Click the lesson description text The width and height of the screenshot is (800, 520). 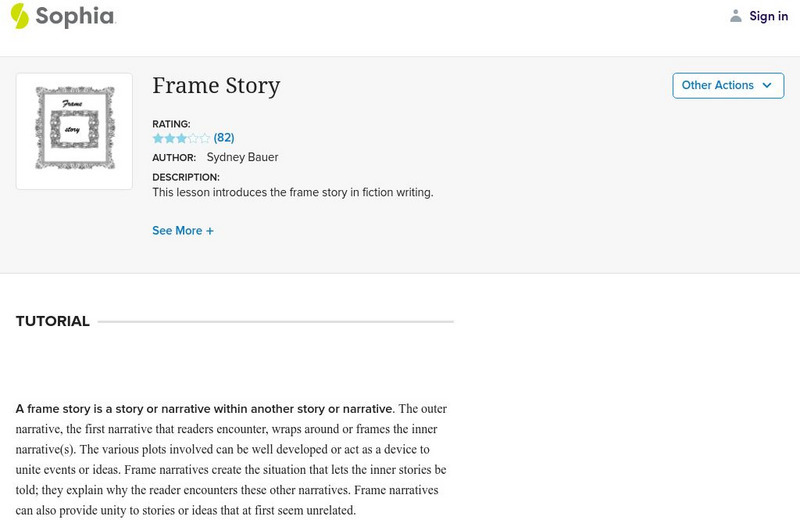click(x=292, y=192)
